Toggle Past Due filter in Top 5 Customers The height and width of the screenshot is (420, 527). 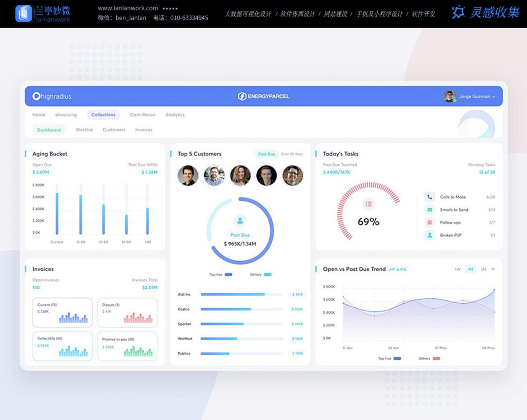pos(267,154)
